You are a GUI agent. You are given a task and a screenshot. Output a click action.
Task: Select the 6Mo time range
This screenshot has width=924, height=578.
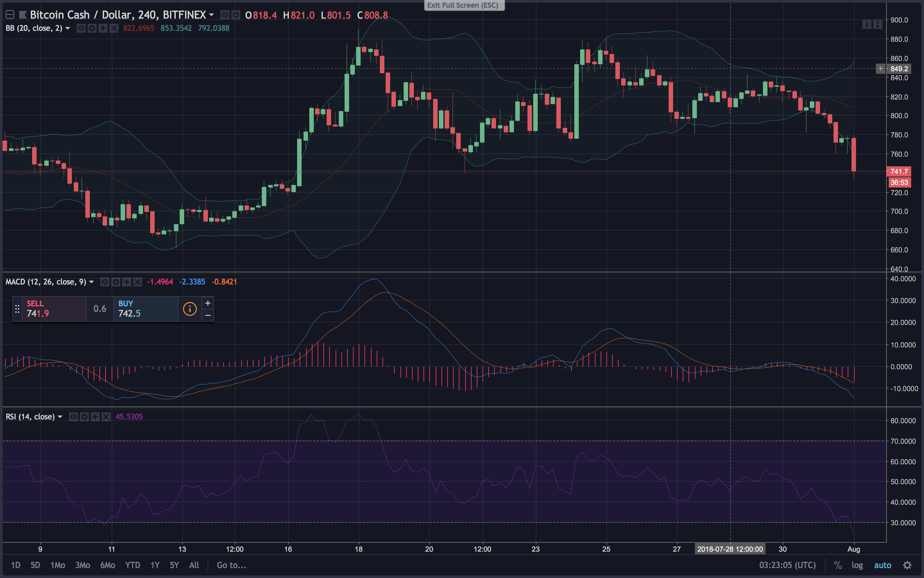(x=108, y=565)
